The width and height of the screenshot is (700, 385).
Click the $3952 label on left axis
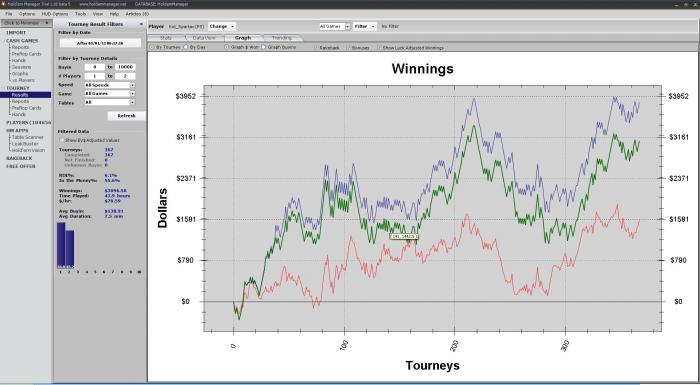point(186,96)
